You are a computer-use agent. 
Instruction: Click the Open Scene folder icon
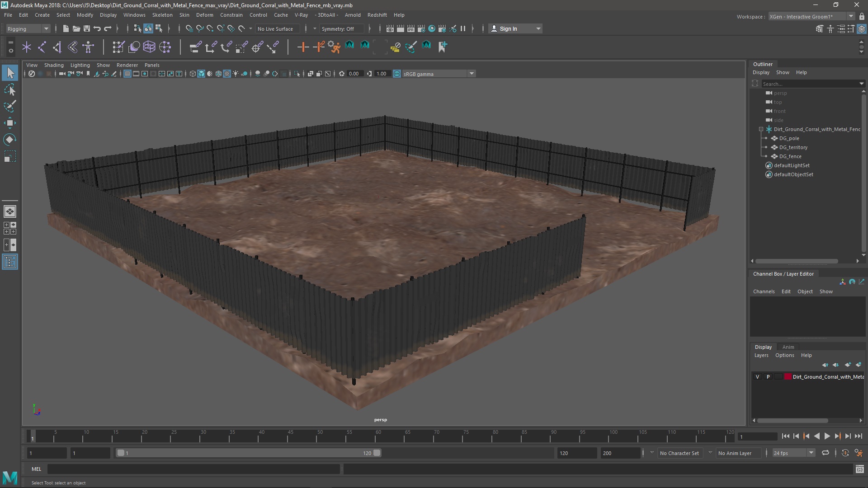pyautogui.click(x=76, y=28)
